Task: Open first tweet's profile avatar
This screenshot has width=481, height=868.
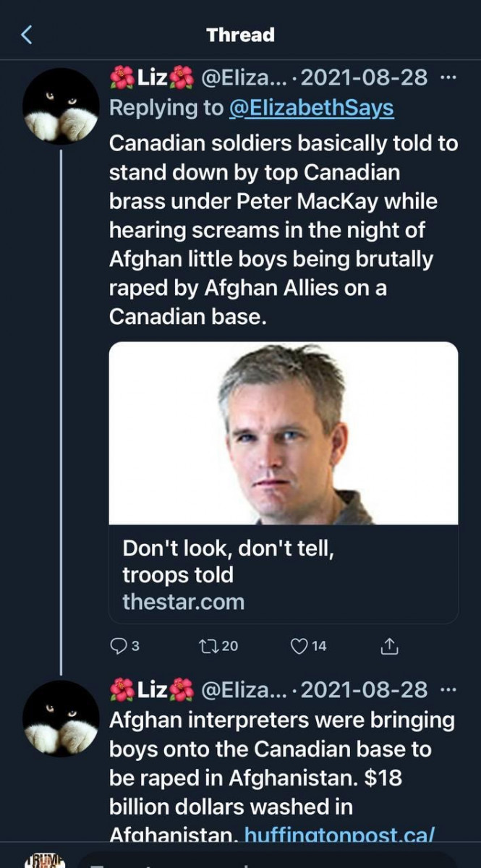Action: (61, 106)
